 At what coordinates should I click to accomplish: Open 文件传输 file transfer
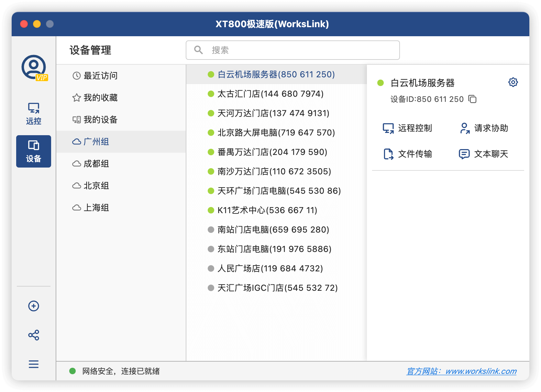pos(408,154)
